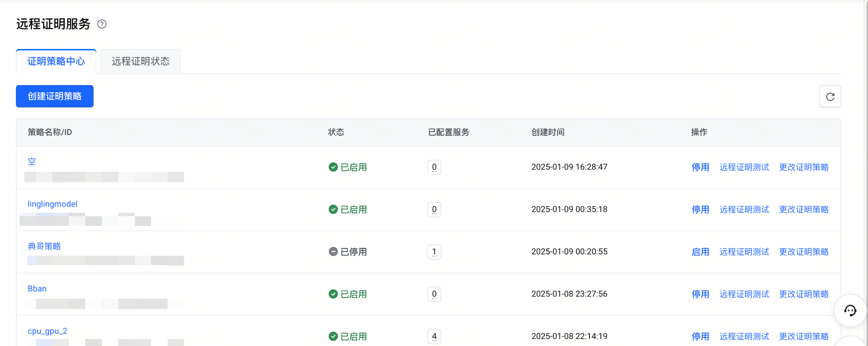Show configured services count for linglingmodel
Viewport: 868px width, 346px height.
click(x=434, y=209)
